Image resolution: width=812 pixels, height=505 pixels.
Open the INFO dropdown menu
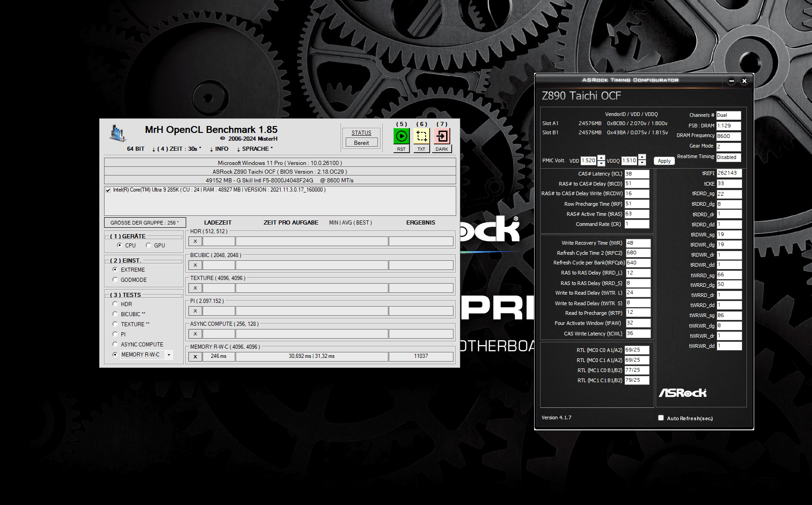[x=219, y=149]
